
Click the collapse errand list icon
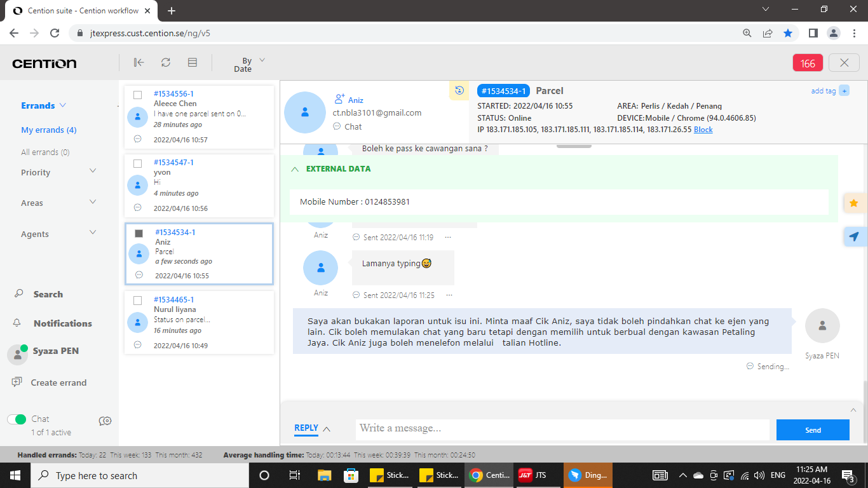[x=139, y=62]
